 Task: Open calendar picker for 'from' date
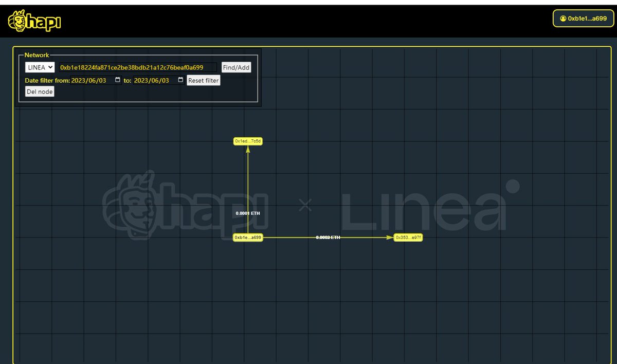pos(118,80)
